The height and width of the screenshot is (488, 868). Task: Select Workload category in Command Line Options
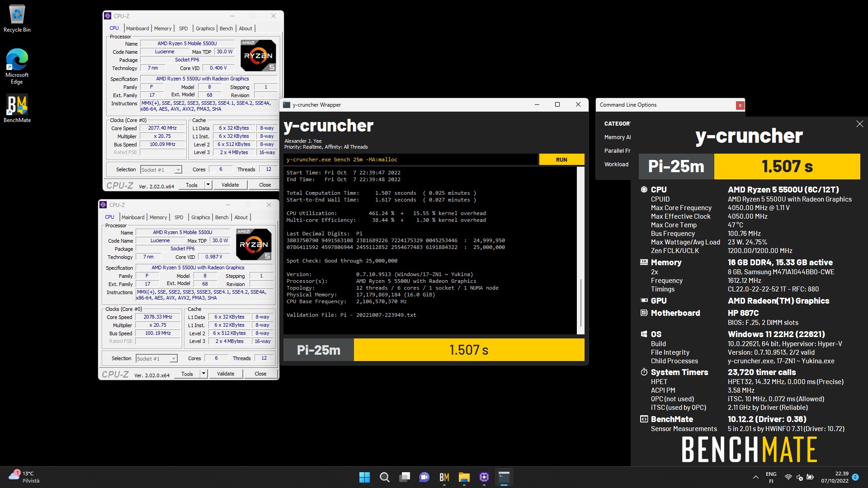[x=616, y=164]
